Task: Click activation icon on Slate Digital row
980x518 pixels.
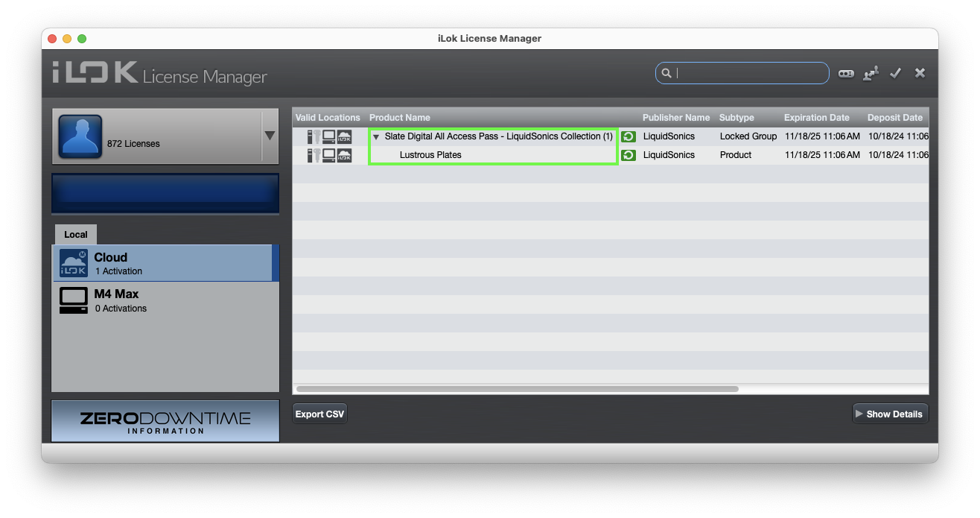Action: [629, 136]
